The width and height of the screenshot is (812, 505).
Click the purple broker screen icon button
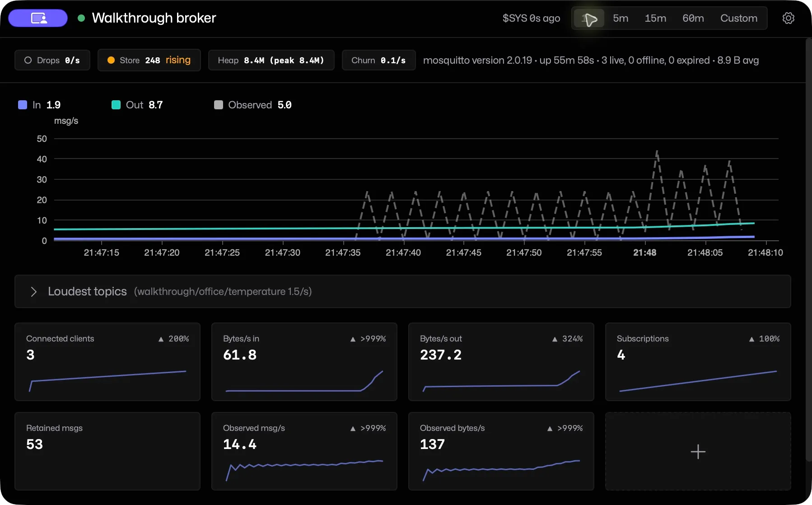point(38,18)
